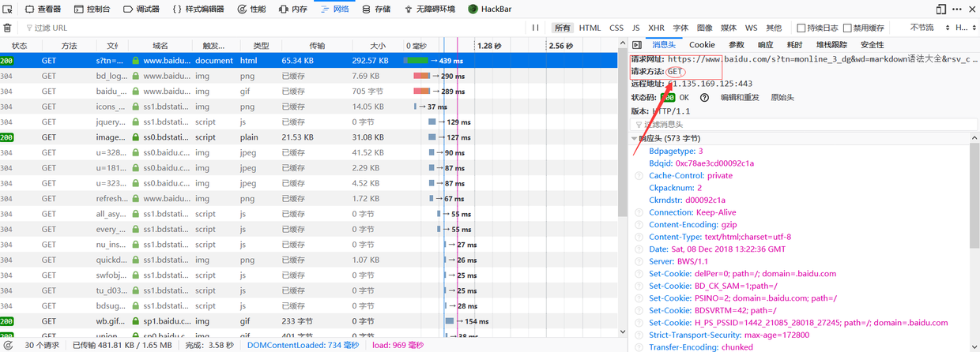The width and height of the screenshot is (980, 352).
Task: Switch to 存储 storage tab
Action: [376, 9]
